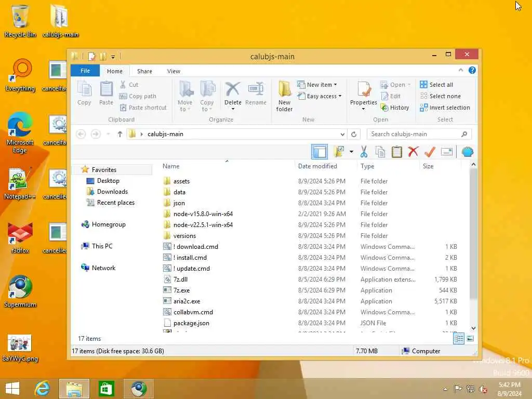Toggle the navigation pane toolbar button

(320, 152)
